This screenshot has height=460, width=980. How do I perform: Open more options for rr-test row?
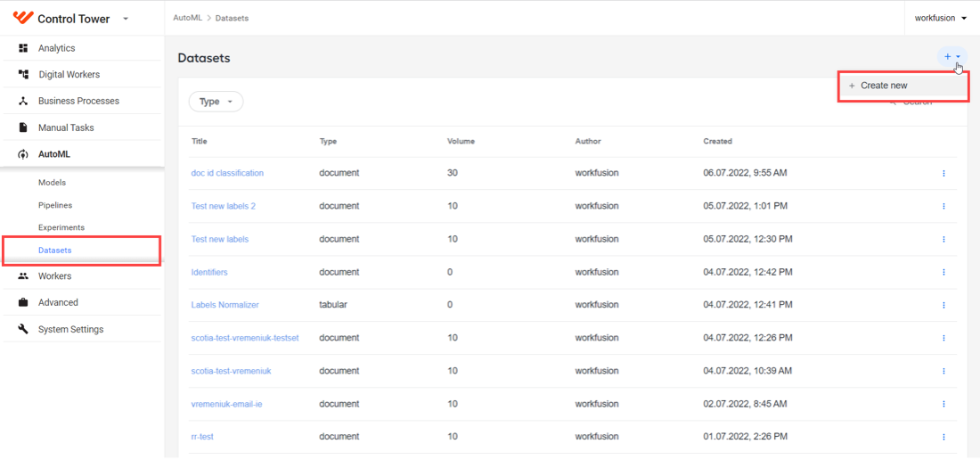tap(943, 437)
